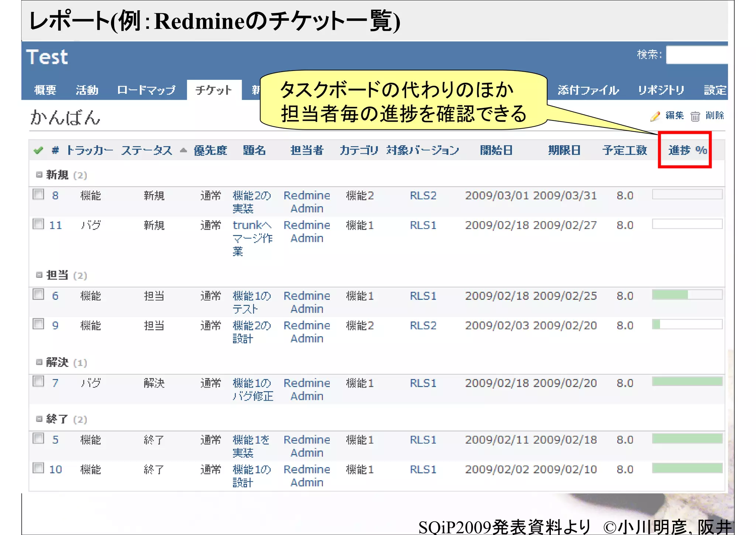Open ticket number 11 link
The image size is (756, 535).
tap(55, 225)
